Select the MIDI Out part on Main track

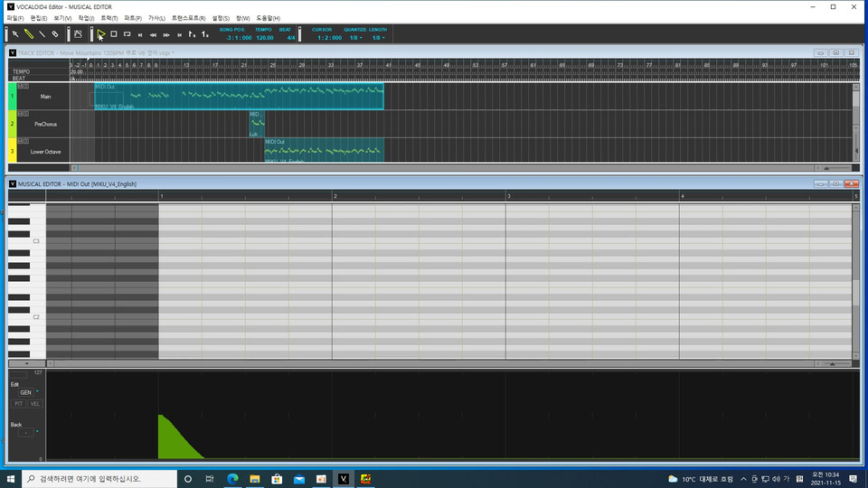point(239,97)
